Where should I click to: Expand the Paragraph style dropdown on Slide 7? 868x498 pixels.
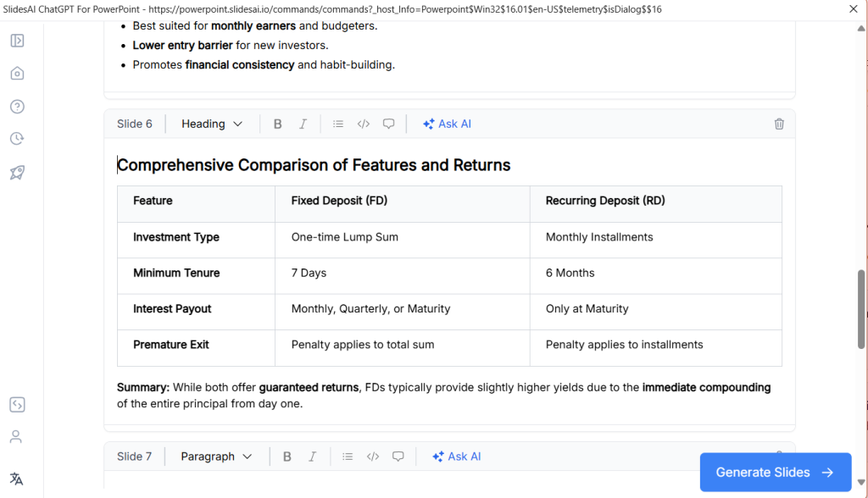coord(216,456)
